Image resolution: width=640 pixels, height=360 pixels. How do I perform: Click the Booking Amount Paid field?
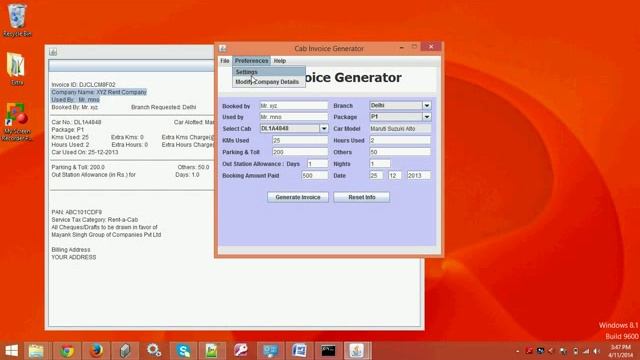pyautogui.click(x=315, y=176)
